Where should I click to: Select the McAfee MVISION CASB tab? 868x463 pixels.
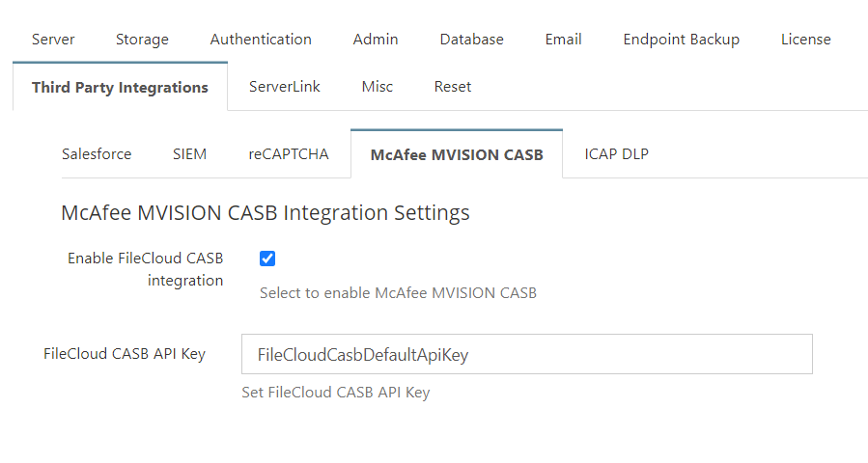[x=457, y=154]
